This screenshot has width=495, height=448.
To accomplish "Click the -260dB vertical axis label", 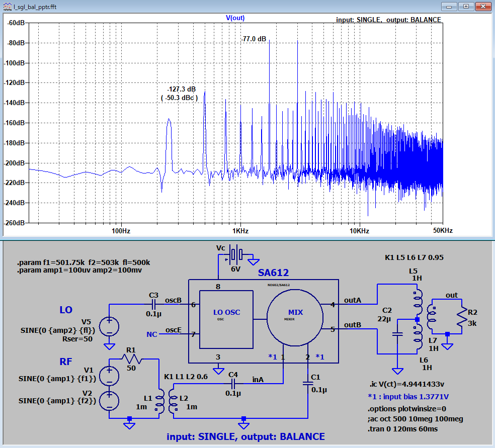I will 15,223.
